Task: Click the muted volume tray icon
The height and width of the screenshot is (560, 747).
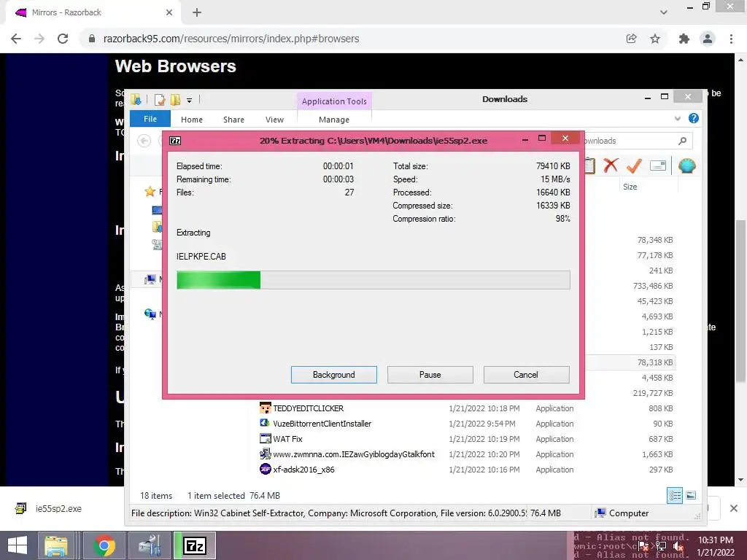Action: pos(678,547)
